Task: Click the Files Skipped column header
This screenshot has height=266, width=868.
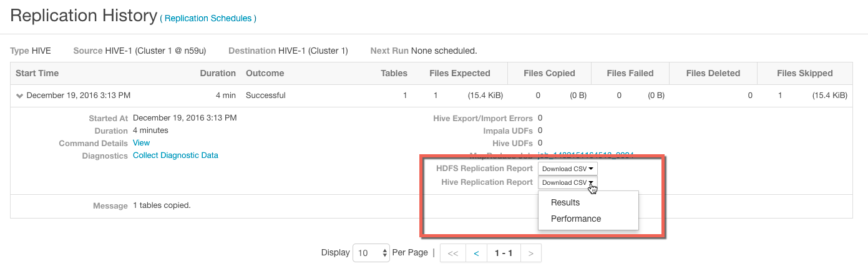Action: point(804,73)
